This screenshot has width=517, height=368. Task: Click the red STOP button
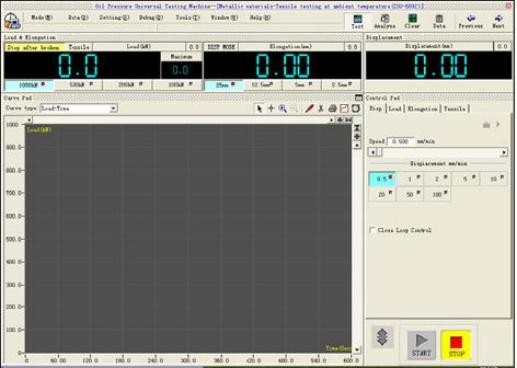click(456, 345)
